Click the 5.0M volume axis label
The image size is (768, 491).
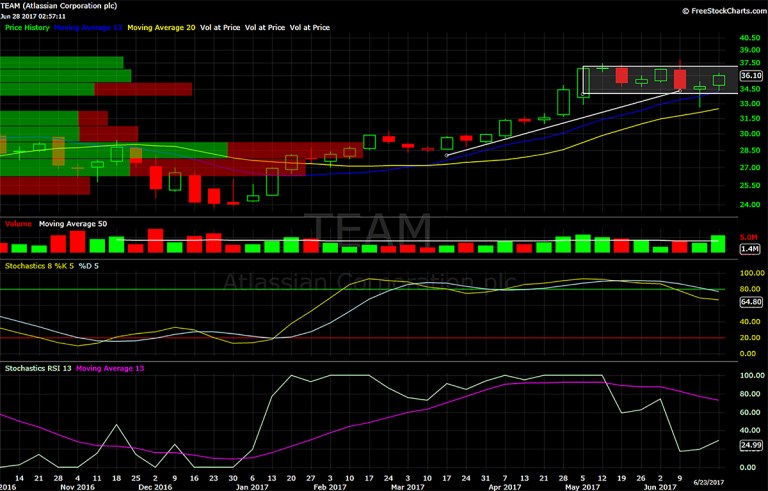click(749, 237)
